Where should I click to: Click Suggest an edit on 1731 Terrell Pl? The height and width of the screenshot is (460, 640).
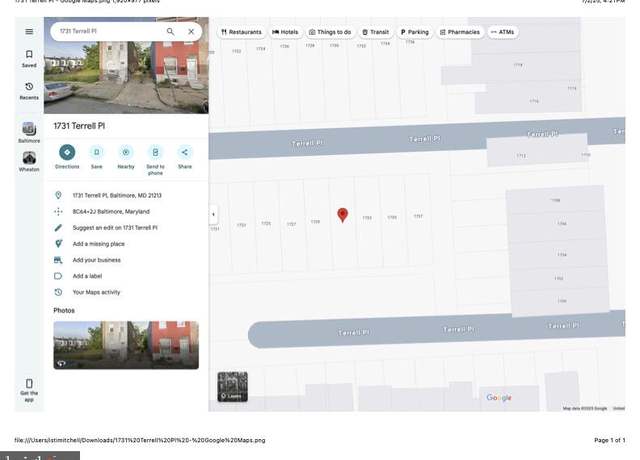tap(115, 228)
